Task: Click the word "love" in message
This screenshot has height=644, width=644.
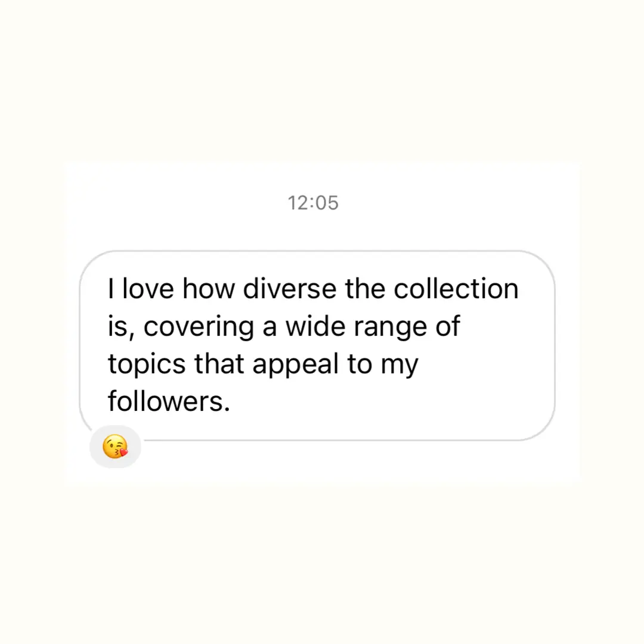Action: pyautogui.click(x=148, y=289)
